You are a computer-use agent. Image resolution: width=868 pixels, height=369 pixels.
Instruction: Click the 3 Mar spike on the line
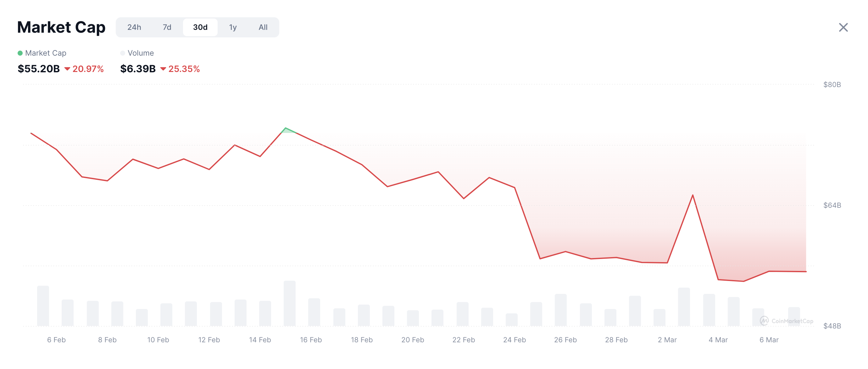click(x=693, y=195)
